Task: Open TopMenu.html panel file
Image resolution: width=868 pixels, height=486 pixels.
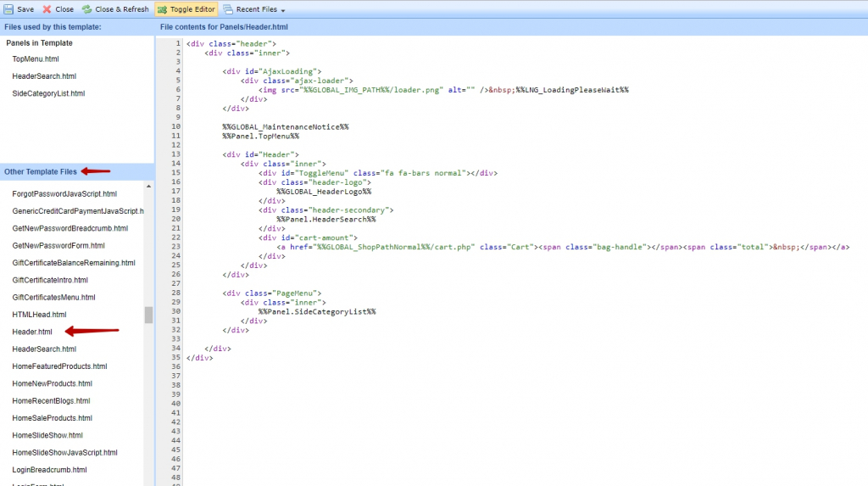Action: pos(36,59)
